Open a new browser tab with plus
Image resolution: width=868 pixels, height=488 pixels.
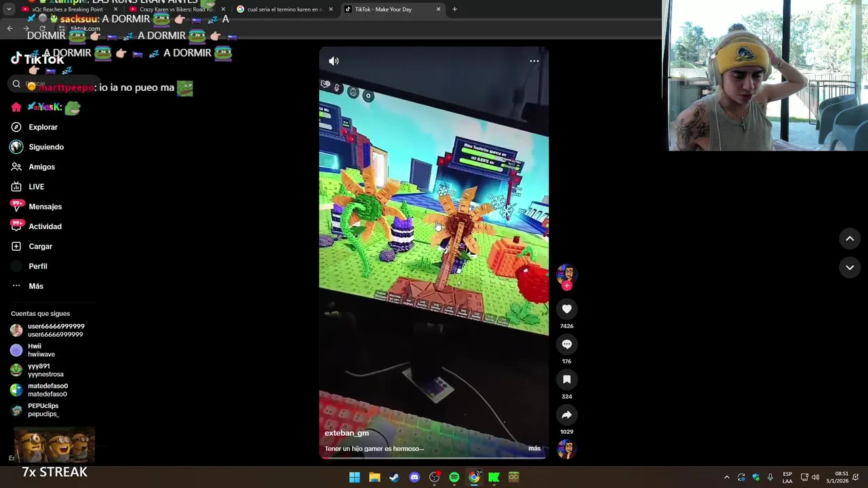454,9
